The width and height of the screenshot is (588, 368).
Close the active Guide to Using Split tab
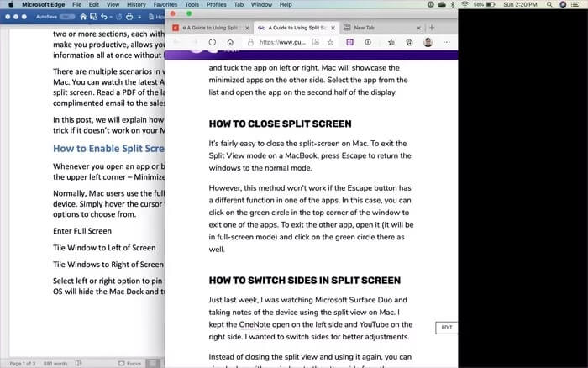pyautogui.click(x=333, y=28)
